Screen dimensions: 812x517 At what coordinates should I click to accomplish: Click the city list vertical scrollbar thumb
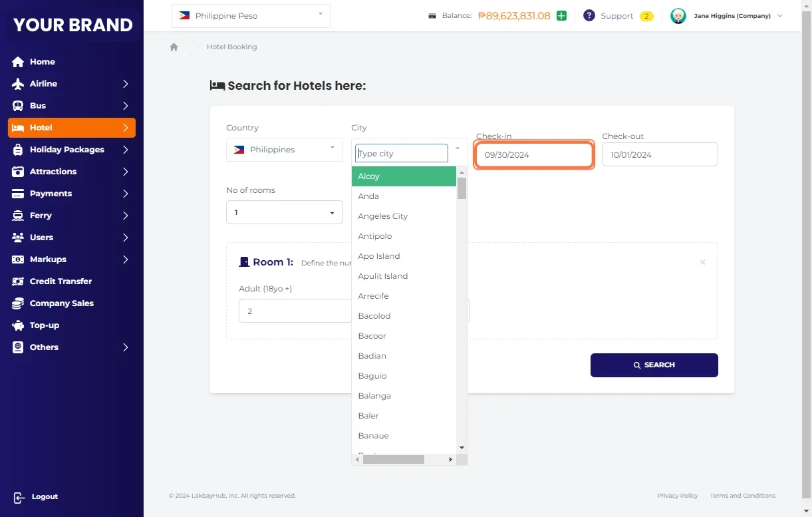462,188
